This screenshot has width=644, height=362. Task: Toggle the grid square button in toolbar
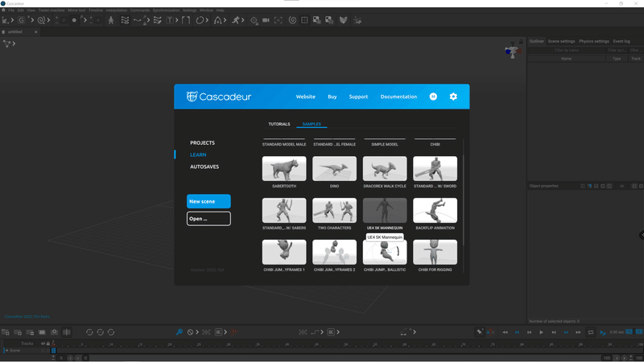pos(304,20)
